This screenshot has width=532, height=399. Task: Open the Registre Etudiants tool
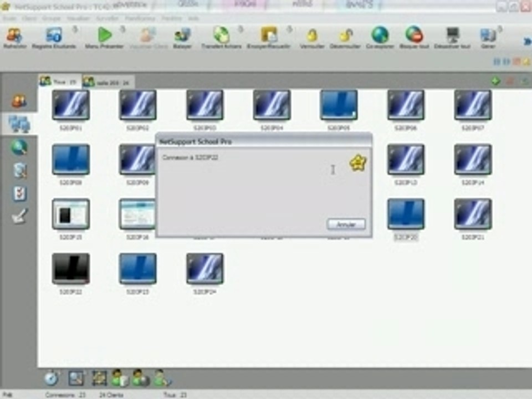click(54, 38)
